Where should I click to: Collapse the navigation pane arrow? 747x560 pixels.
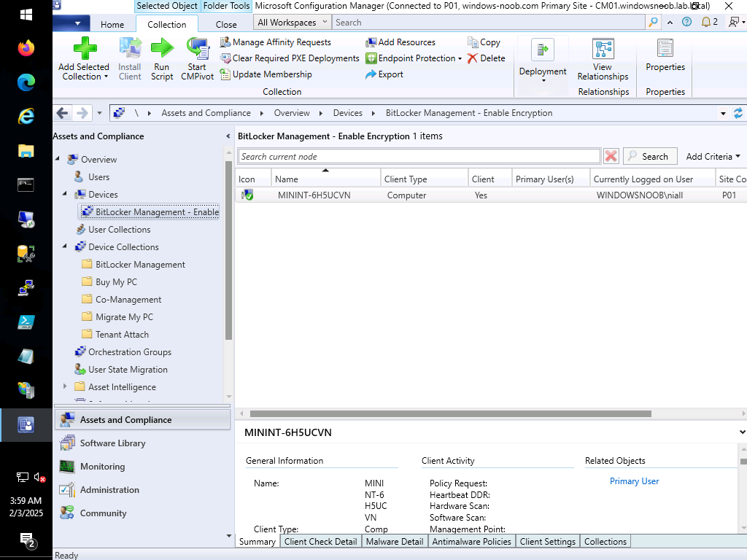click(x=228, y=136)
